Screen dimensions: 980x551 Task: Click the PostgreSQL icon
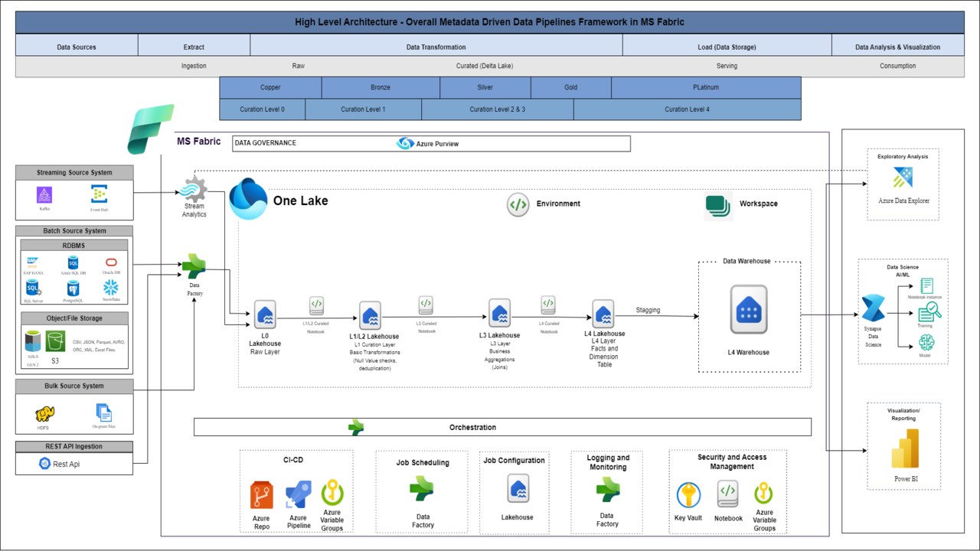click(x=73, y=288)
